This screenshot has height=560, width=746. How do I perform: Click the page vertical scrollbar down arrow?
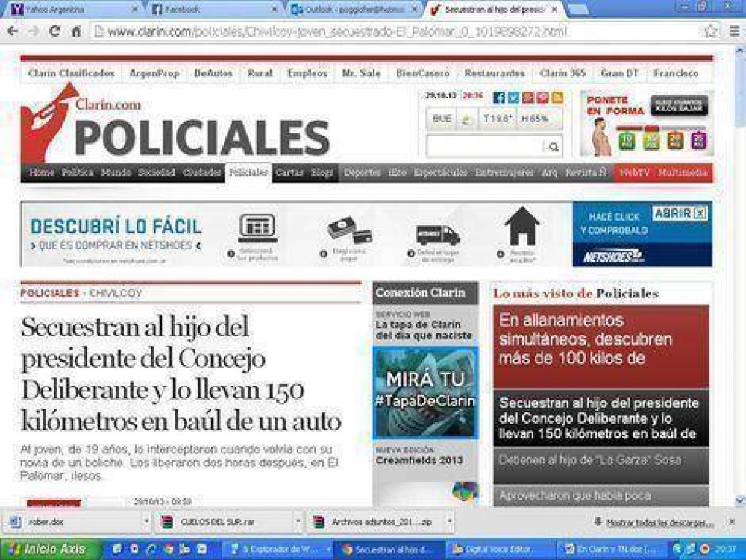740,500
